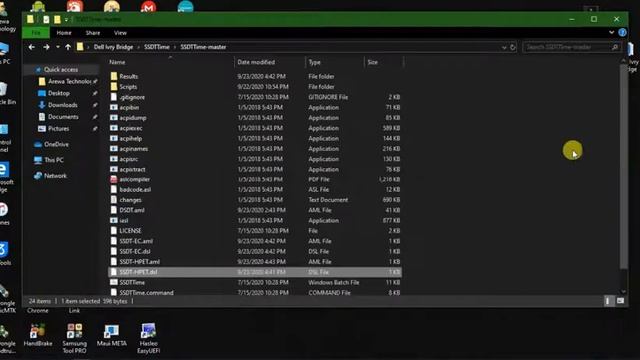The height and width of the screenshot is (360, 640).
Task: Open the View ribbon tab
Action: pyautogui.click(x=120, y=33)
